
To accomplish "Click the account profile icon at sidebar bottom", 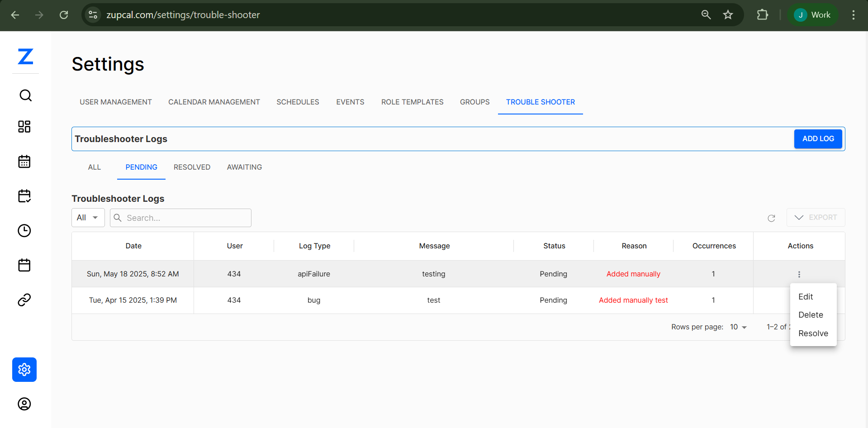I will pyautogui.click(x=24, y=404).
